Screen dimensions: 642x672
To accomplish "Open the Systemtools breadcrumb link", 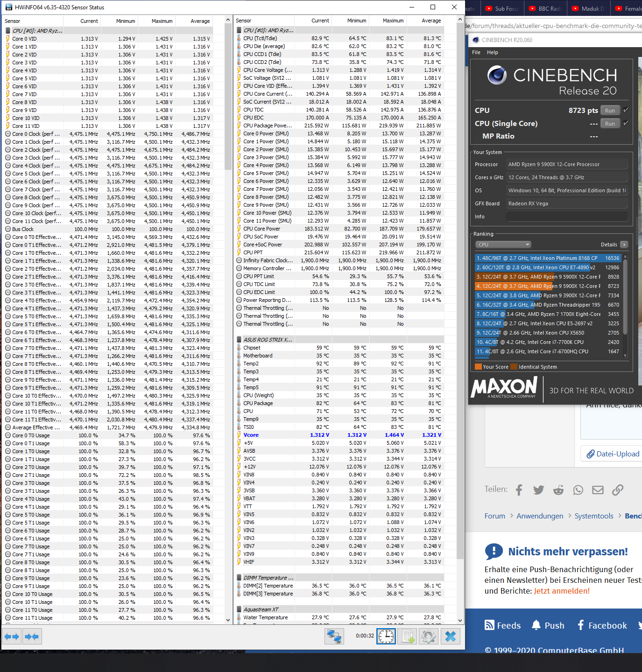I will coord(594,516).
